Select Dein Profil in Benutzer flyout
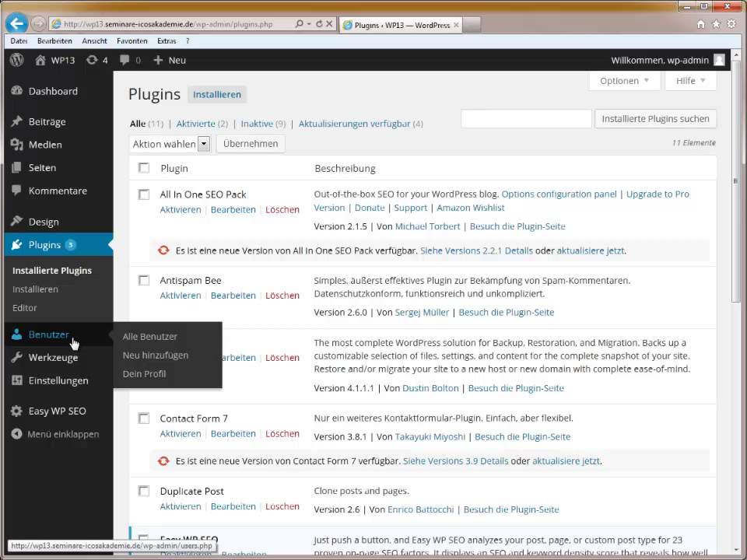Image resolution: width=747 pixels, height=560 pixels. (145, 374)
